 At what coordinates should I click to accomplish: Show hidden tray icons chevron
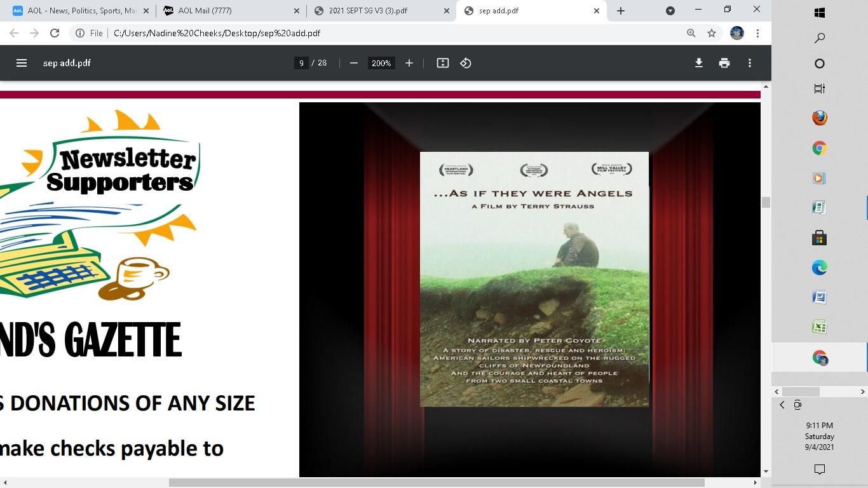tap(782, 405)
